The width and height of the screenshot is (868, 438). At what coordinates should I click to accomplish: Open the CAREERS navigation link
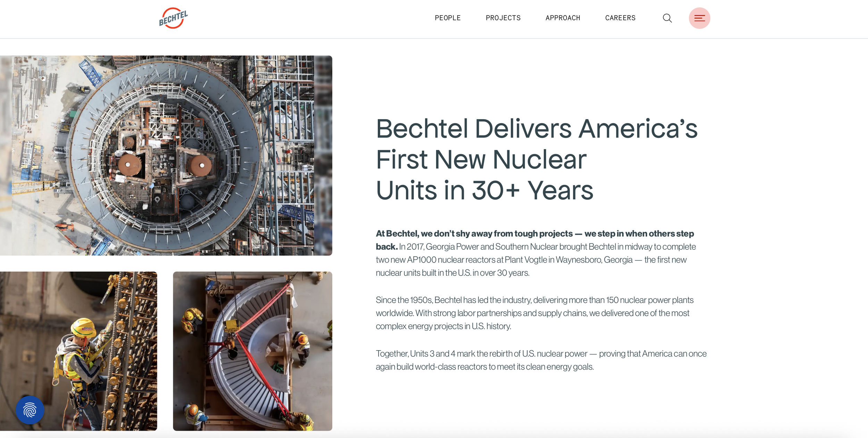[x=620, y=18]
